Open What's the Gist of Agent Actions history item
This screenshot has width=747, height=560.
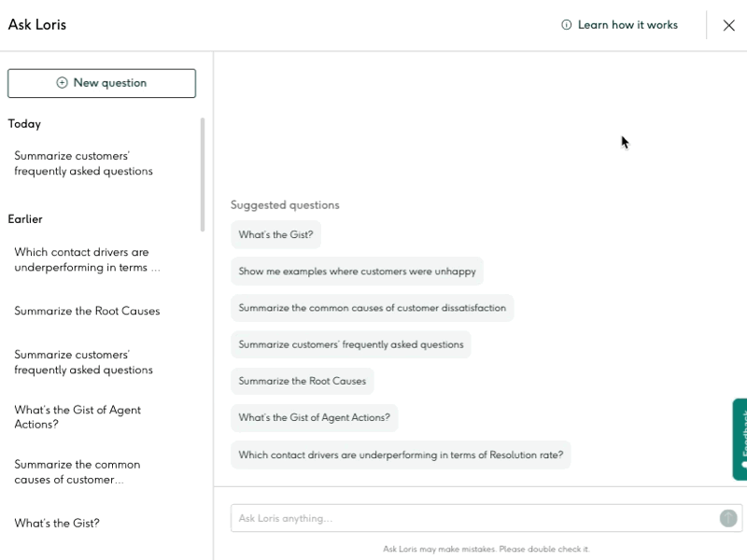(78, 417)
